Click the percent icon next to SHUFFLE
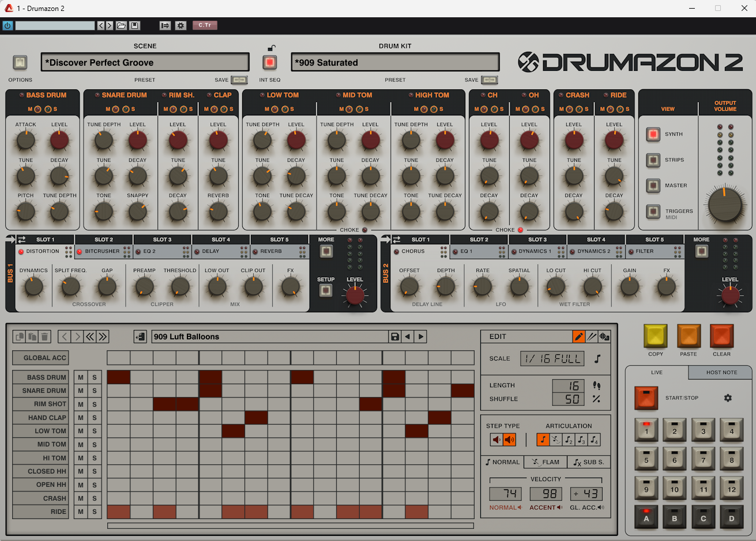The image size is (756, 541). 596,399
